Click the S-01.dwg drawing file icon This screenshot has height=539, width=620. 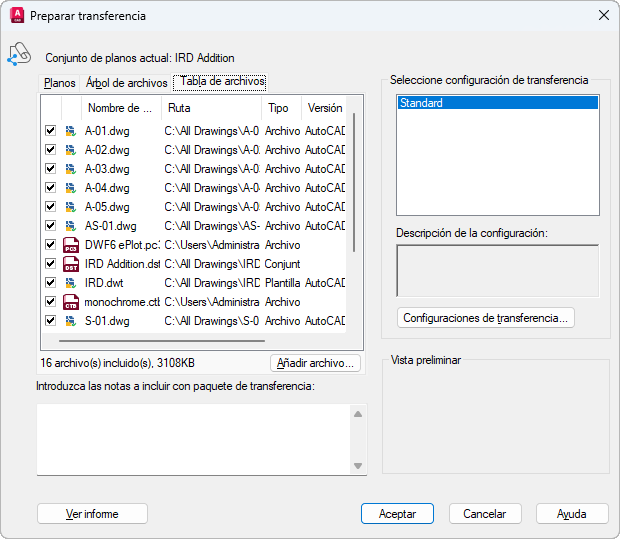pyautogui.click(x=70, y=321)
